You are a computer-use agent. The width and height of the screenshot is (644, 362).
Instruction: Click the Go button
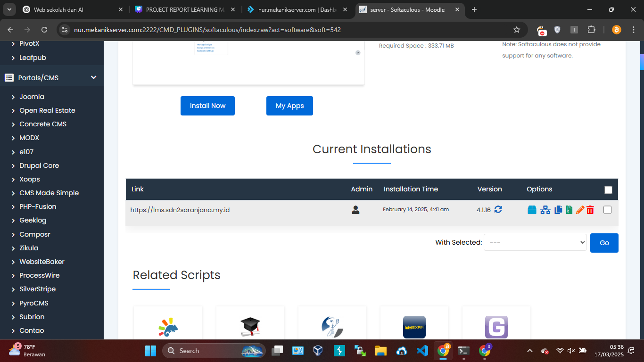pos(604,243)
